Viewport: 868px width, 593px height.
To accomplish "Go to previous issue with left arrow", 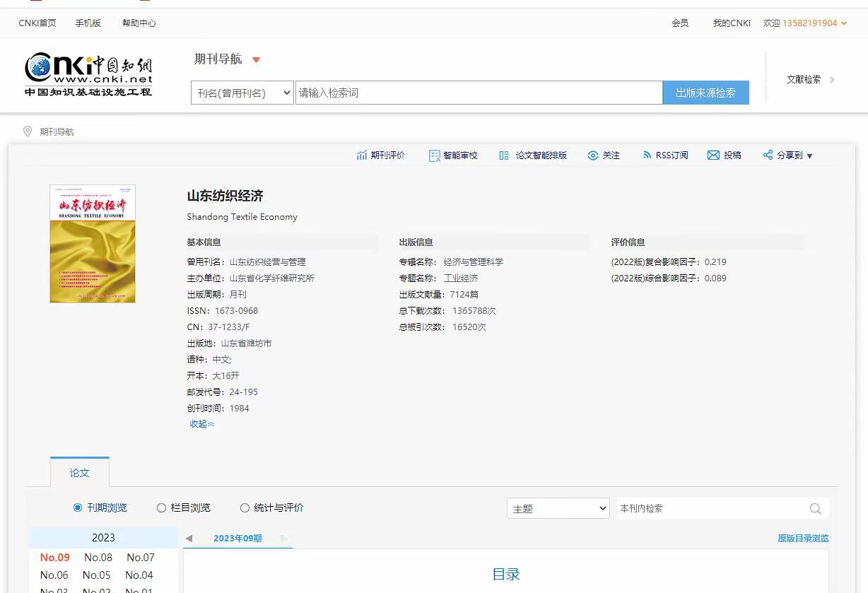I will coord(189,539).
